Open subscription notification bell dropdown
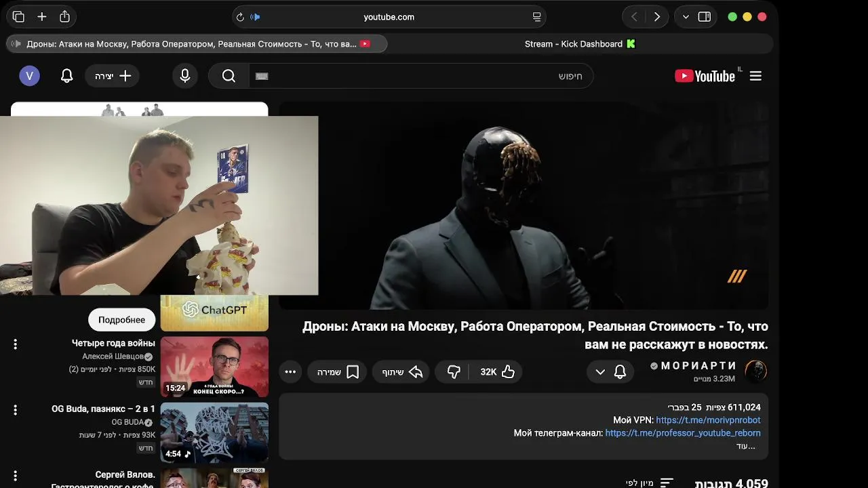868x488 pixels. [x=610, y=371]
